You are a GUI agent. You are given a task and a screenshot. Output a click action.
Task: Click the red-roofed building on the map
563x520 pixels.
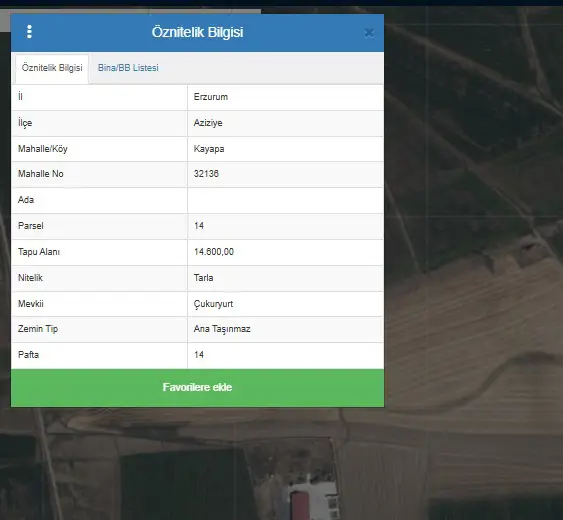click(300, 506)
